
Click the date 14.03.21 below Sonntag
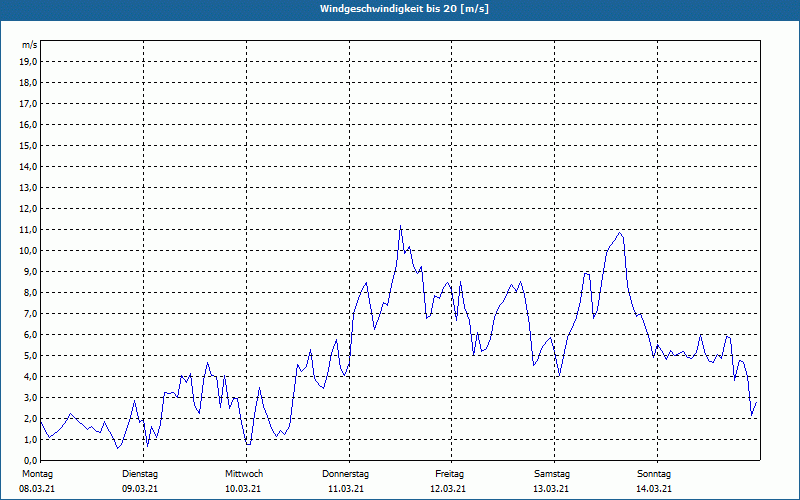pyautogui.click(x=655, y=489)
